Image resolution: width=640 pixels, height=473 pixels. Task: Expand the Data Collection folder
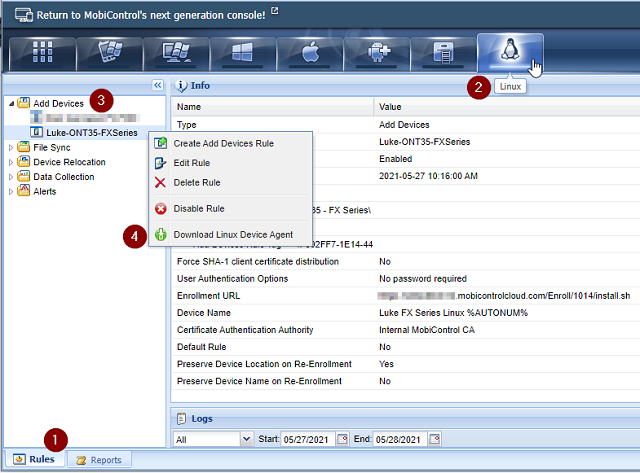[x=11, y=177]
